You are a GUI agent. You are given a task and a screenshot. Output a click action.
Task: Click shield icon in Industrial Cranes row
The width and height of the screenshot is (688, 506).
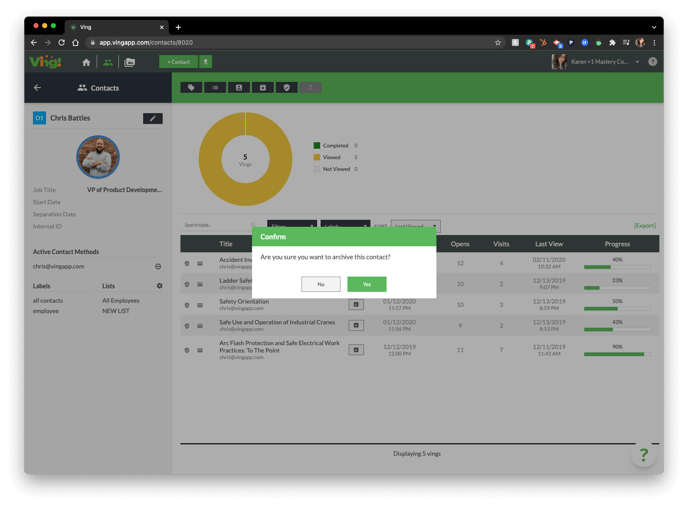tap(187, 326)
